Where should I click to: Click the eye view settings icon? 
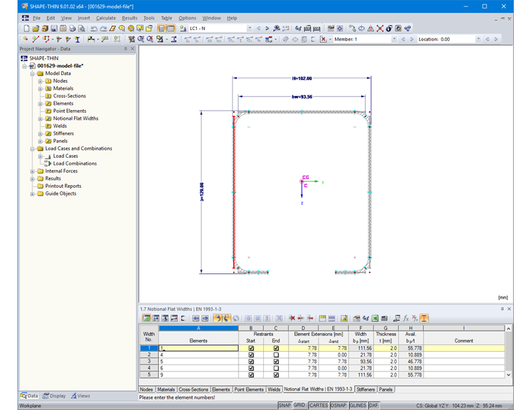coord(277,29)
